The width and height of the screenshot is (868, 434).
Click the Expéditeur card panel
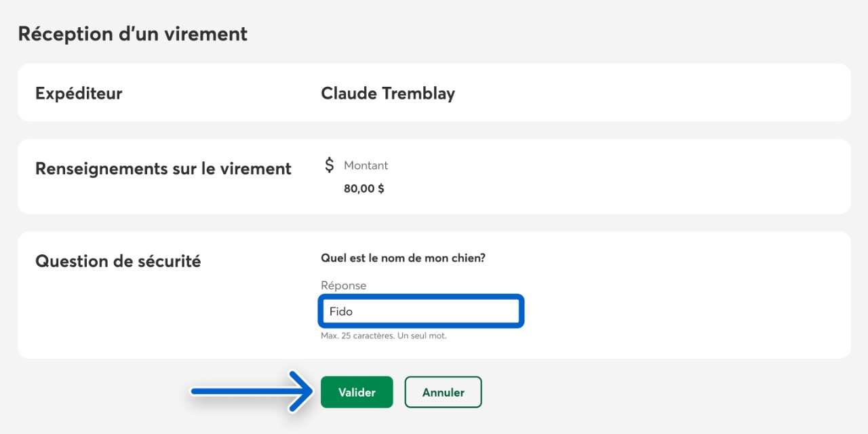(x=610, y=93)
